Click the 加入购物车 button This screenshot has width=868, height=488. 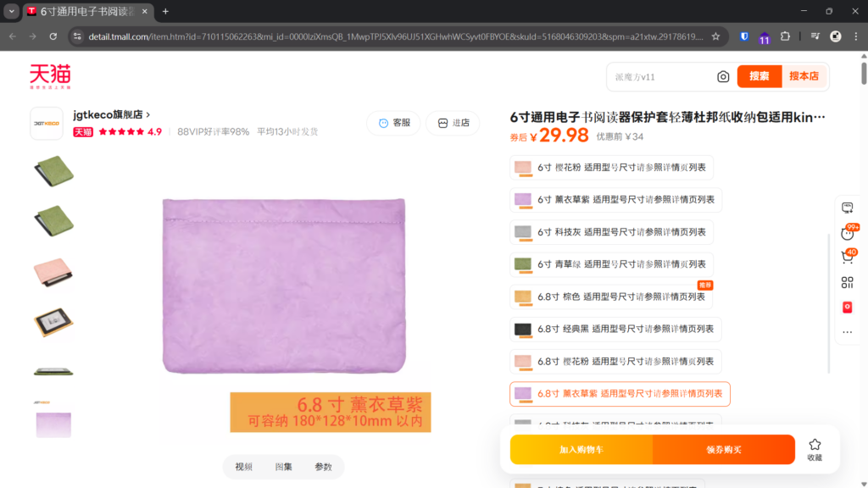coord(581,449)
